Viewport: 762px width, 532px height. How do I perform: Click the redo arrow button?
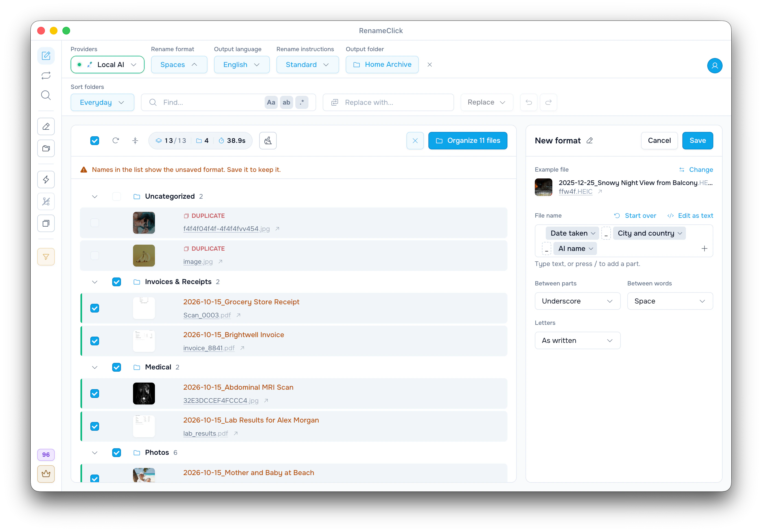[x=548, y=102]
